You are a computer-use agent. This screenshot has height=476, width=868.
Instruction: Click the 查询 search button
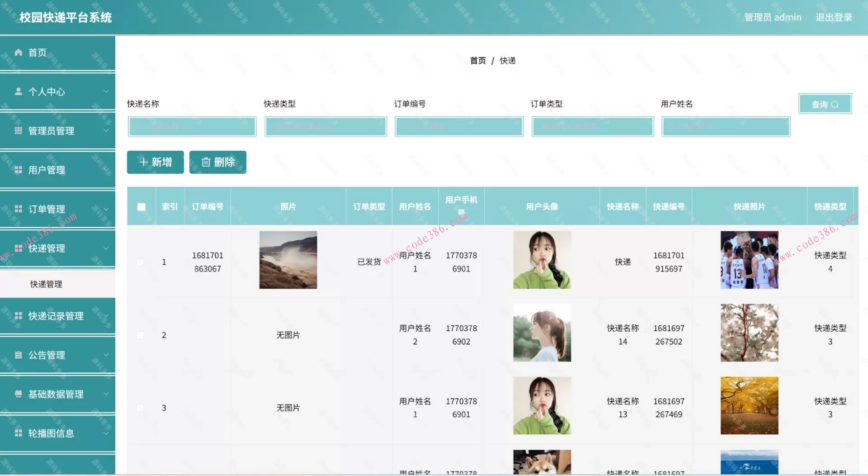click(825, 104)
